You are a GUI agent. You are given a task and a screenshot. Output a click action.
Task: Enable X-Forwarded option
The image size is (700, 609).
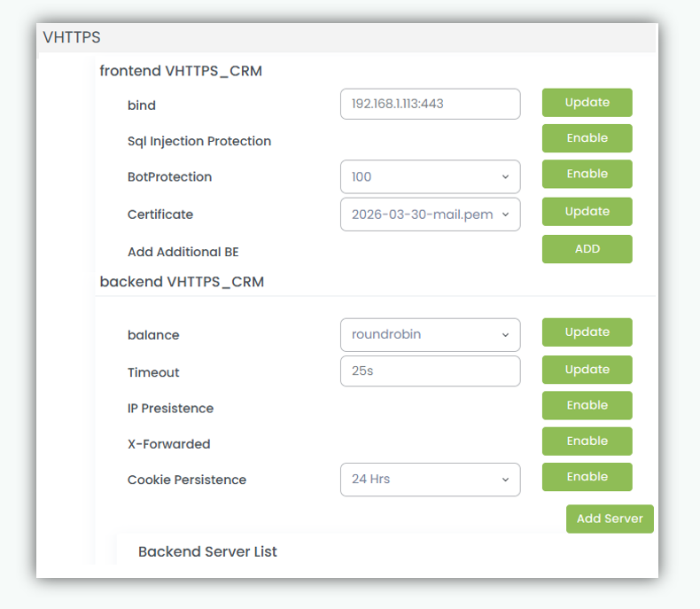coord(587,441)
